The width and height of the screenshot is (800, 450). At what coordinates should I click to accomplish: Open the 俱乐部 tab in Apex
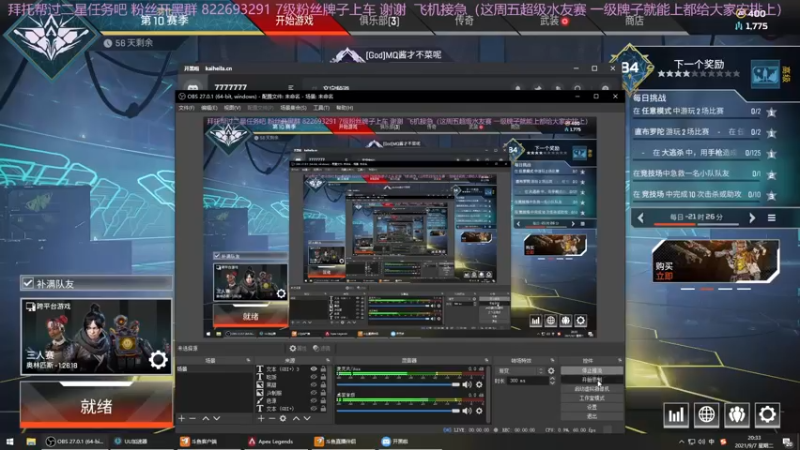(379, 21)
